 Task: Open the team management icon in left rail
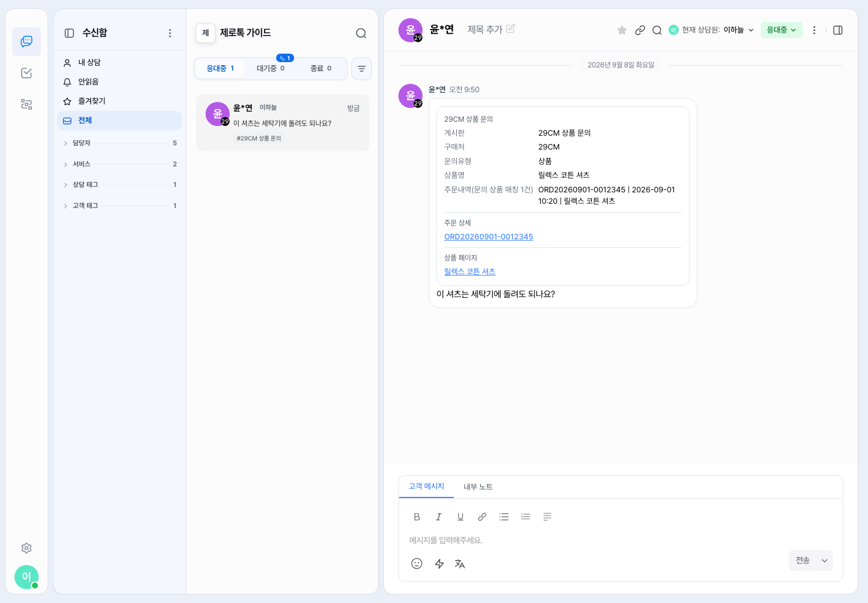click(x=27, y=104)
